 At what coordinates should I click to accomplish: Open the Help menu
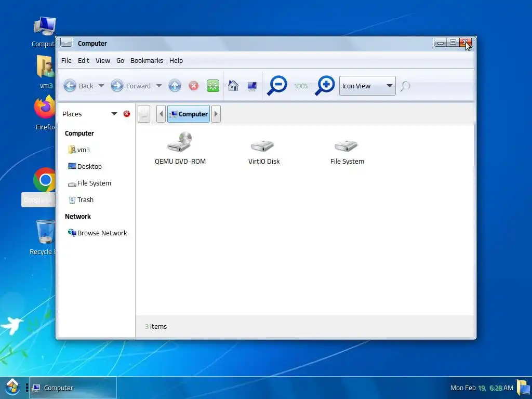[176, 60]
